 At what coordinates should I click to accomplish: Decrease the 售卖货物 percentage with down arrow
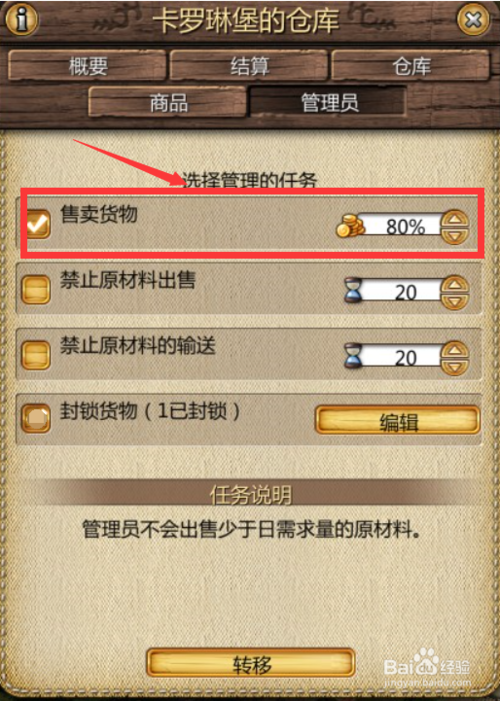coord(454,235)
